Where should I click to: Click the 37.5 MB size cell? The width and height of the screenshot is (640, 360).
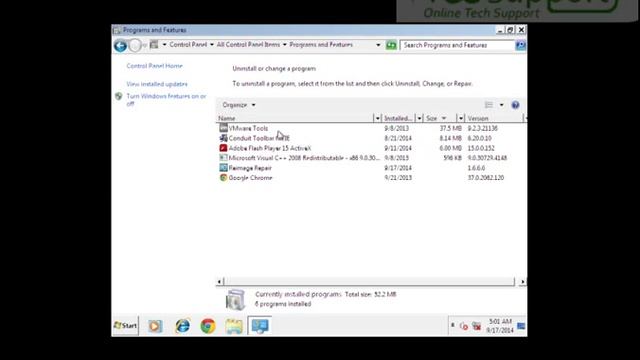pos(451,128)
